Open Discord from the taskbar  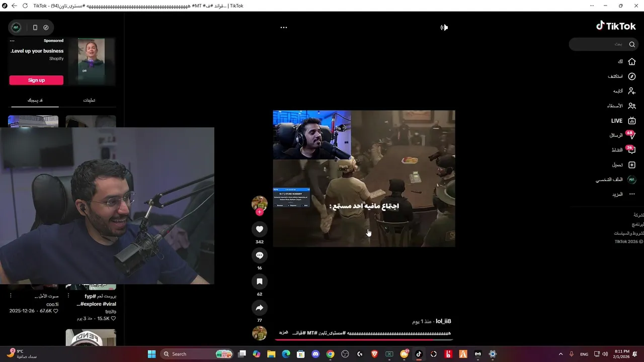(x=315, y=354)
